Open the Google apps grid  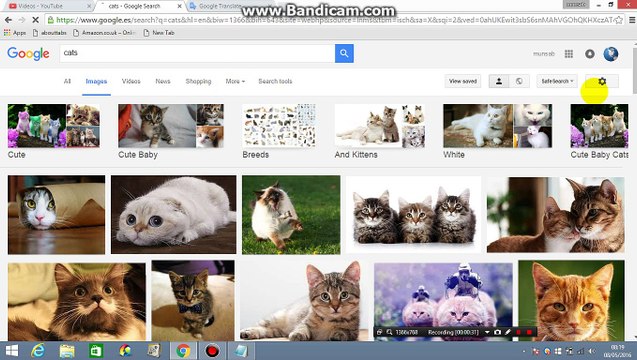tap(569, 54)
